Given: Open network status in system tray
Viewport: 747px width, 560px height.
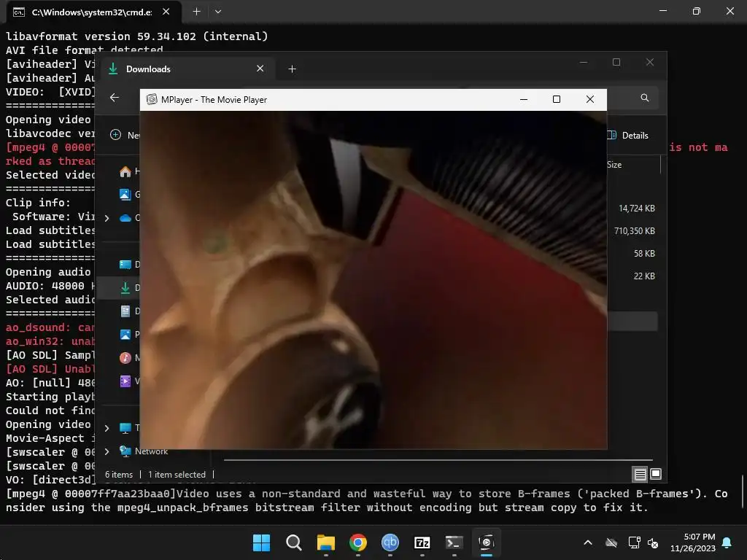Looking at the screenshot, I should pyautogui.click(x=634, y=542).
